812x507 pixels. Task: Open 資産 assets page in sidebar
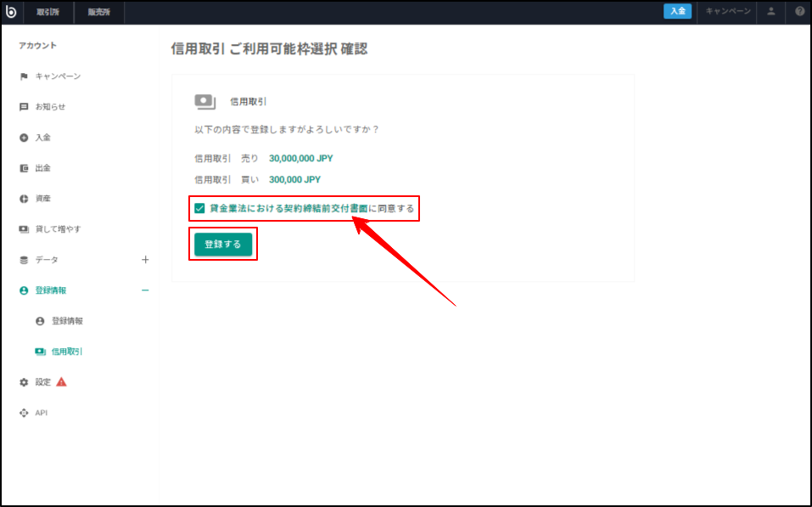tap(43, 199)
